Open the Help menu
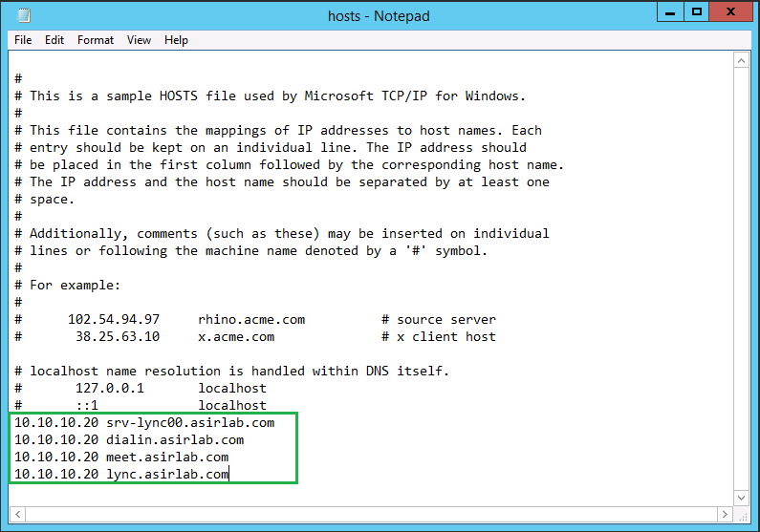Screen dimensions: 760x532 (x=176, y=40)
